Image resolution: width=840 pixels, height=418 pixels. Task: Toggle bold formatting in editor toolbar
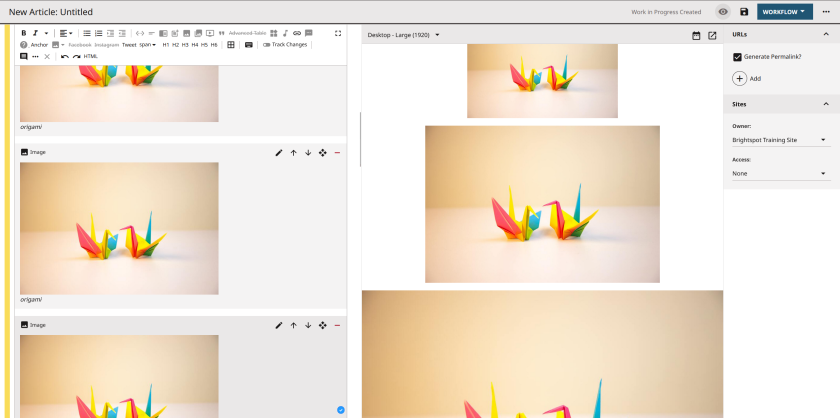click(x=24, y=33)
